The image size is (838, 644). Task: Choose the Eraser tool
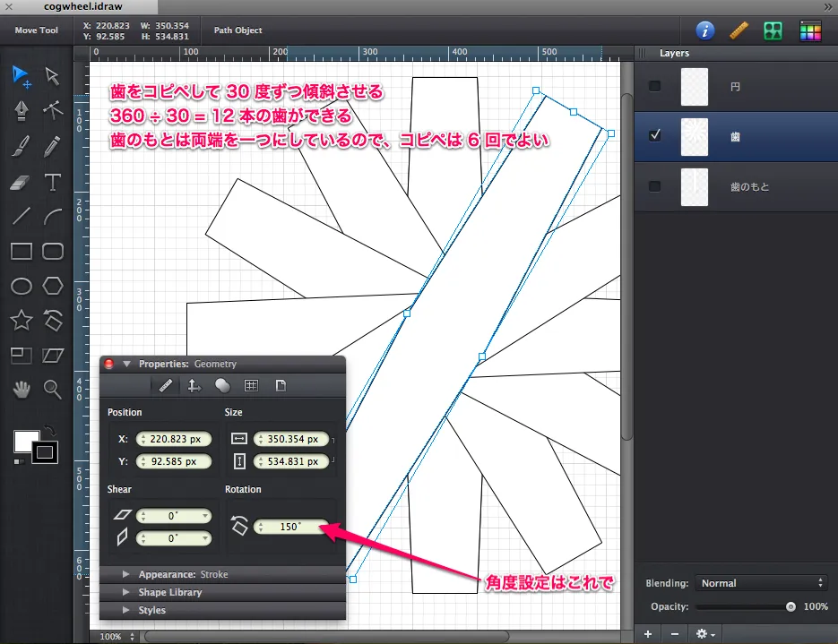pos(22,182)
